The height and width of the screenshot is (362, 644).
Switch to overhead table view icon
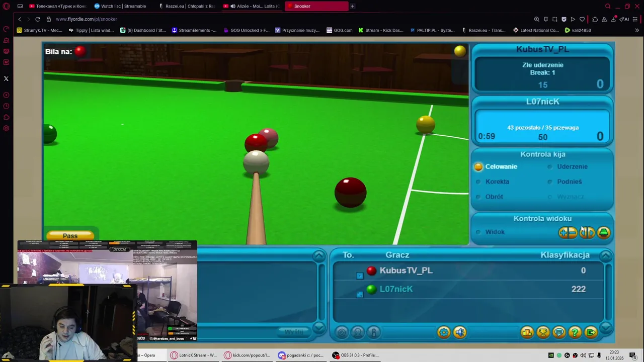(603, 232)
